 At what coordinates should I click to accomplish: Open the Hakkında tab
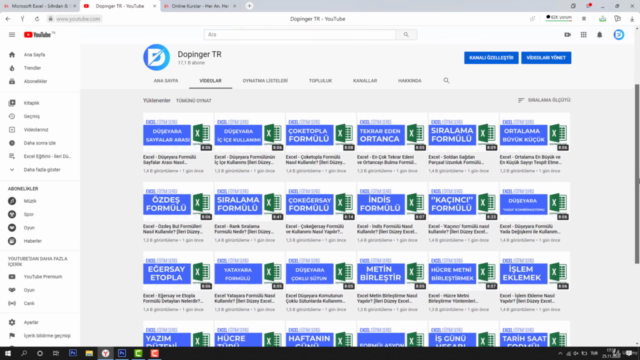click(409, 81)
